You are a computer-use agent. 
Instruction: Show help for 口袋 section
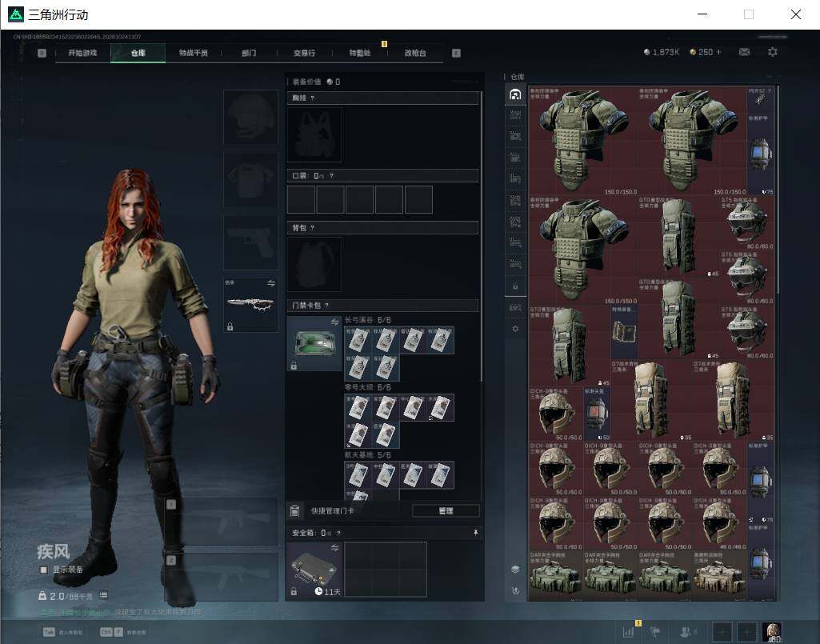tap(331, 176)
